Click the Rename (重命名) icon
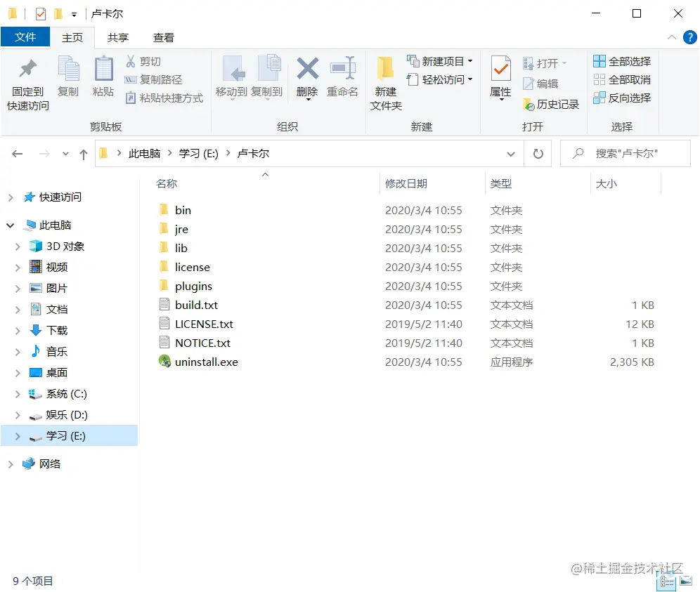 [342, 68]
